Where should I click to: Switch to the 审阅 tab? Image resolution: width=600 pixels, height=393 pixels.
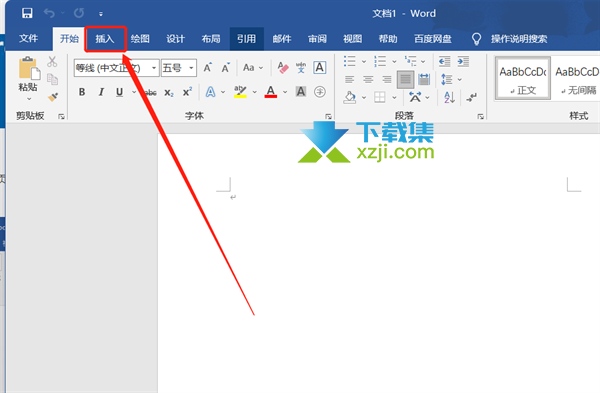(x=317, y=39)
